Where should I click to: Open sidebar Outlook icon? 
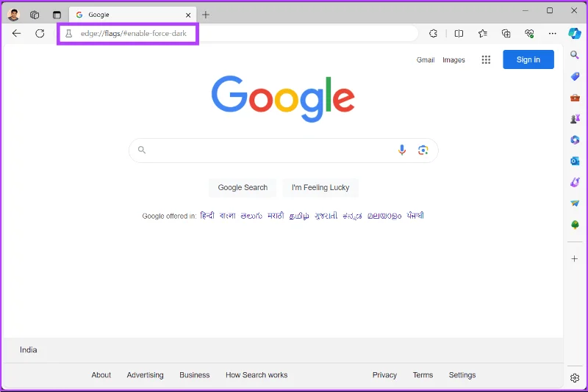[575, 161]
